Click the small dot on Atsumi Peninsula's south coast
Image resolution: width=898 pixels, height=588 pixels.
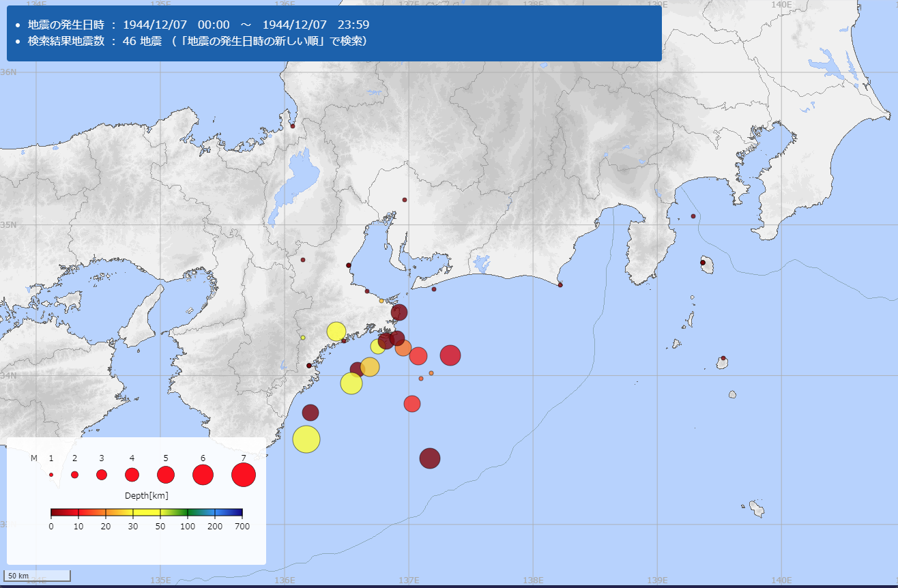point(434,289)
